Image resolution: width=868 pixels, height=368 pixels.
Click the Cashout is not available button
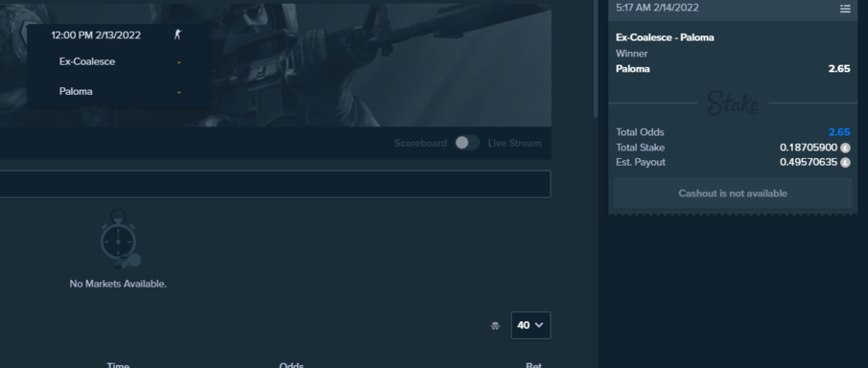(x=733, y=194)
